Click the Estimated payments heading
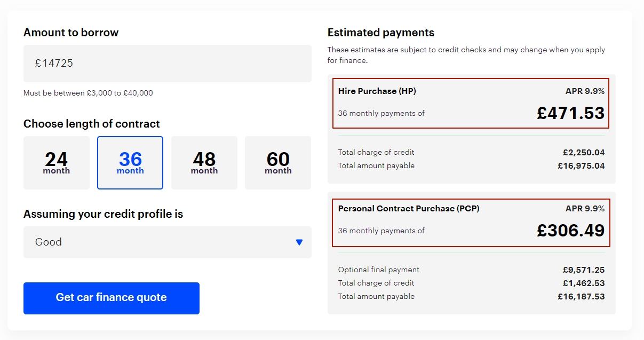The height and width of the screenshot is (340, 644). (x=381, y=33)
